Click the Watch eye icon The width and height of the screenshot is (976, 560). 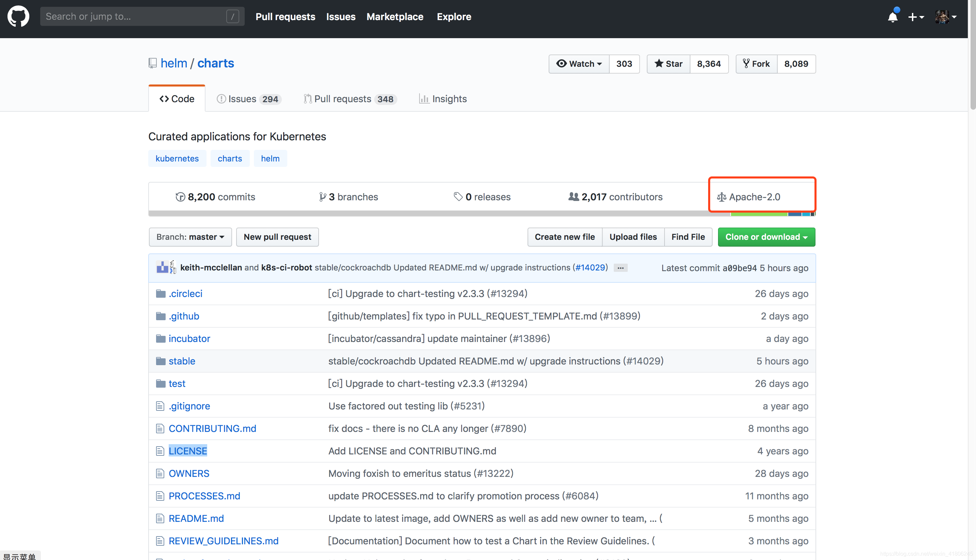point(561,63)
